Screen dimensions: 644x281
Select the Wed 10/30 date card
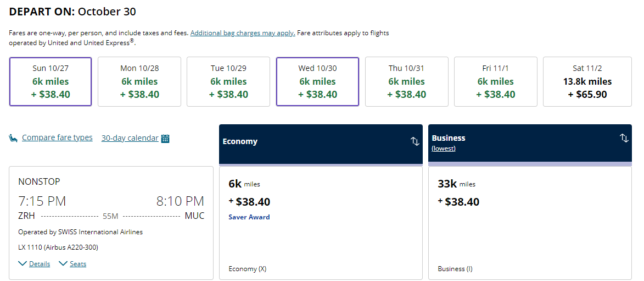317,81
